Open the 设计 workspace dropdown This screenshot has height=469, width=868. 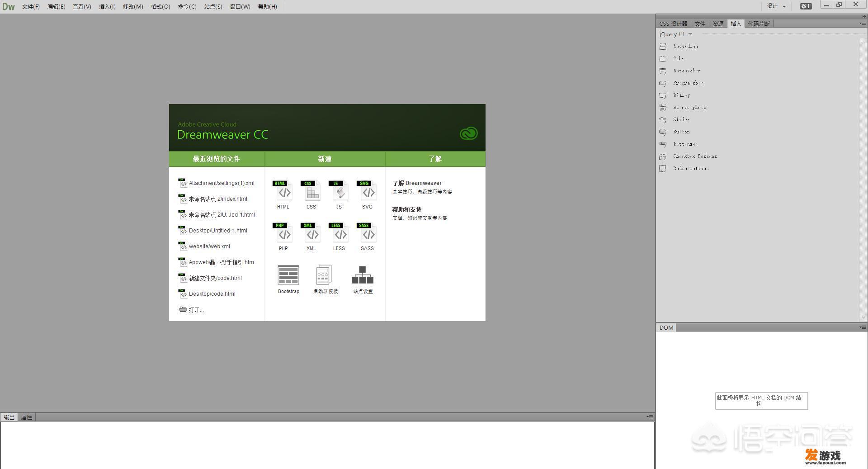click(776, 6)
